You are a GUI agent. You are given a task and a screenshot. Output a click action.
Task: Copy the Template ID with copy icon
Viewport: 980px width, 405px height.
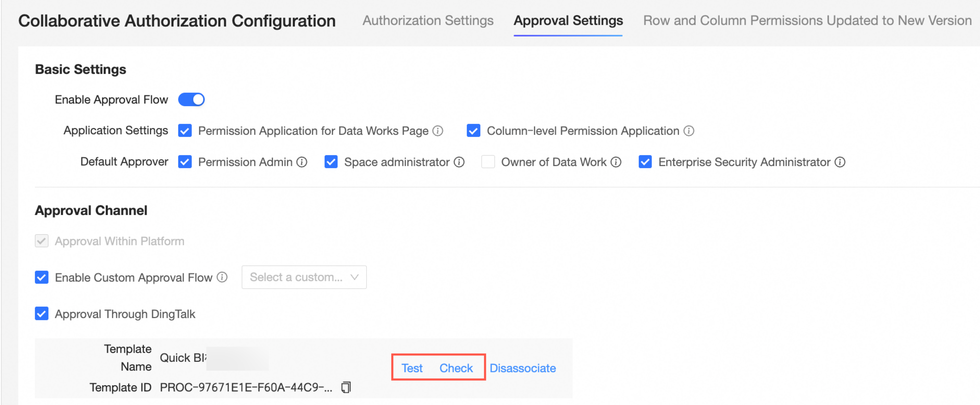tap(346, 387)
